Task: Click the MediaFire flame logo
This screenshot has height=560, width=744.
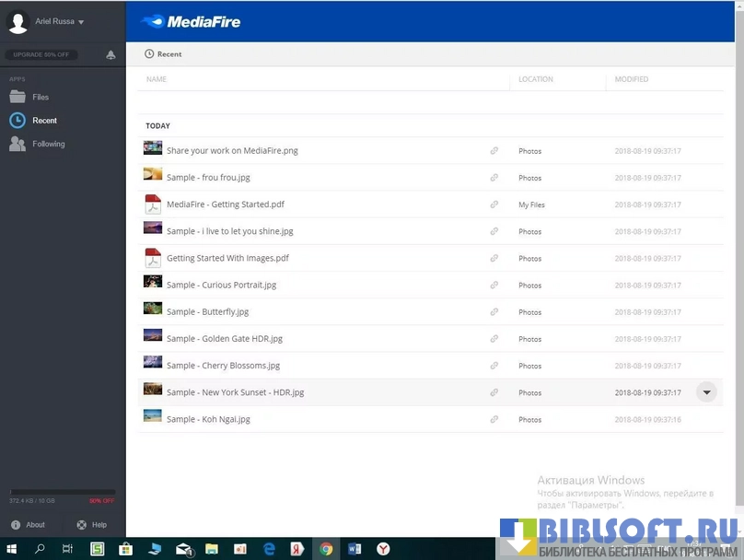Action: (153, 21)
